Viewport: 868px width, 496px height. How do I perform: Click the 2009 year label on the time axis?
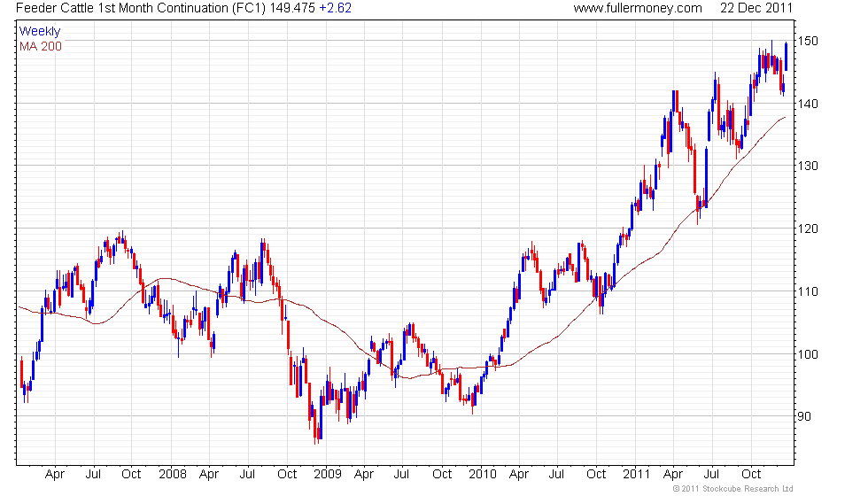[327, 475]
